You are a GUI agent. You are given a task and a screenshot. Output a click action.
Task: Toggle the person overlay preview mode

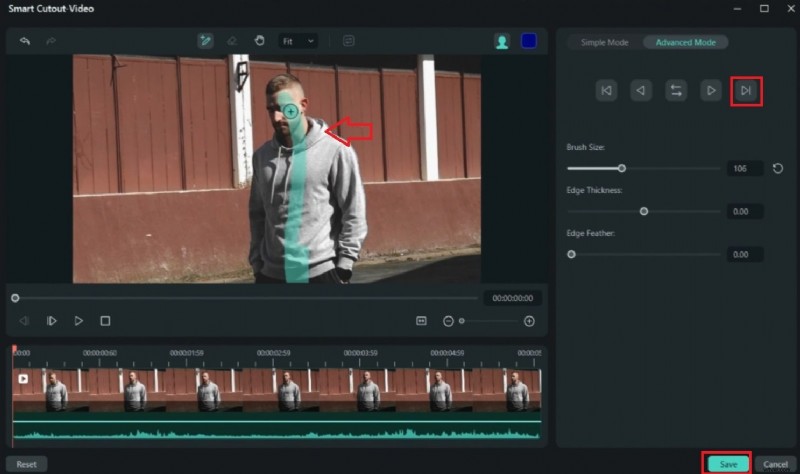(502, 41)
